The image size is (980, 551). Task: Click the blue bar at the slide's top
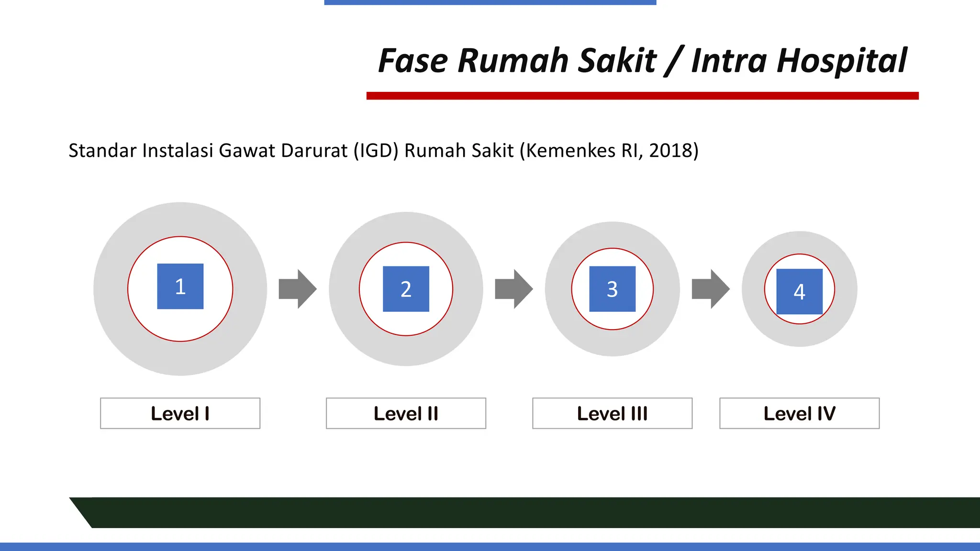(x=490, y=2)
